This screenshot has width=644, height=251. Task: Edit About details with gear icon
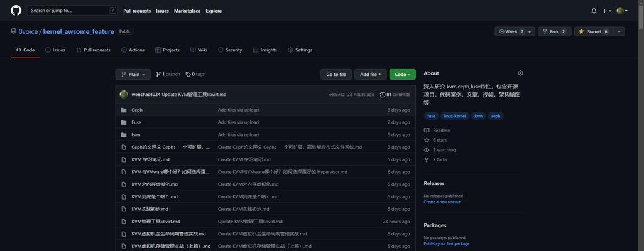(520, 73)
